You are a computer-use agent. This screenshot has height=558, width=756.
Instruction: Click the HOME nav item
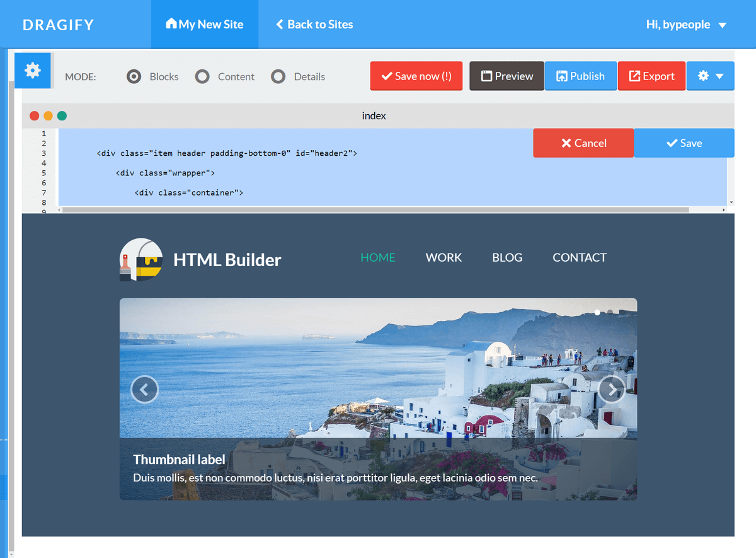coord(378,257)
